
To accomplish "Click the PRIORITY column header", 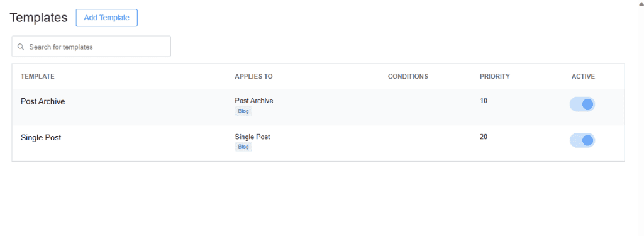I will tap(495, 77).
